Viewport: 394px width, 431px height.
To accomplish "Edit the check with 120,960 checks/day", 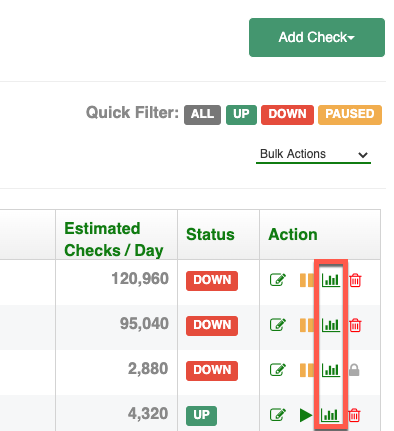I will pyautogui.click(x=278, y=280).
